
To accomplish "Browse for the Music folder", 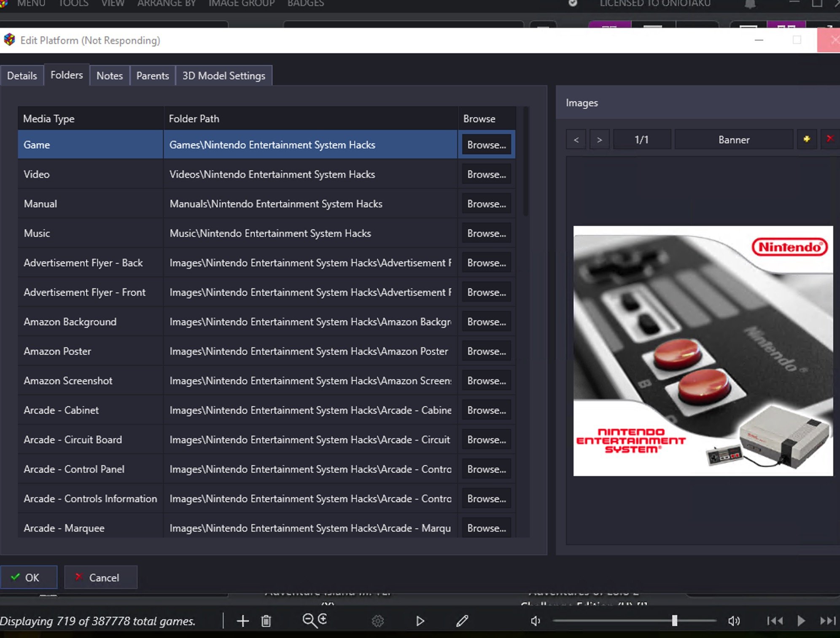I will coord(487,233).
